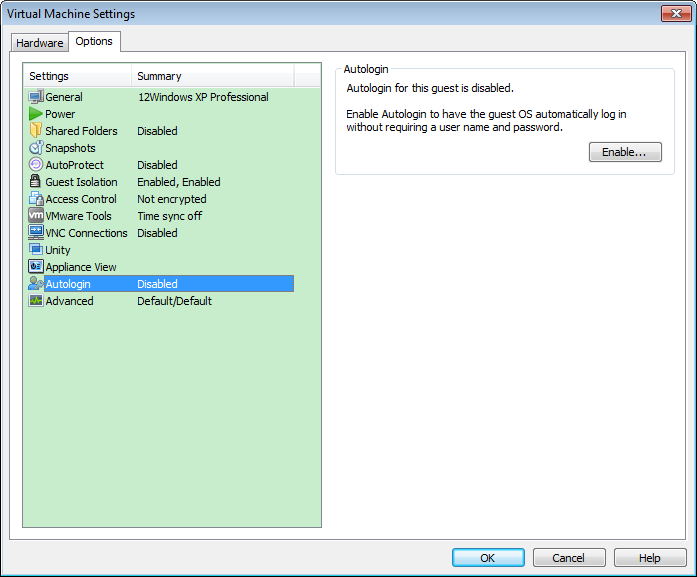Click 'Enabled, Enabled' summary value

179,182
